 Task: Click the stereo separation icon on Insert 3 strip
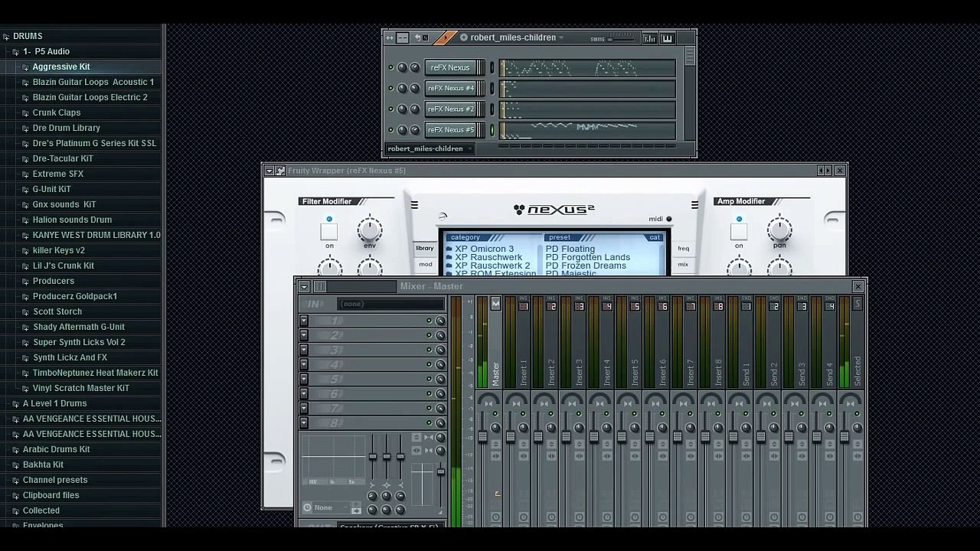click(x=572, y=403)
